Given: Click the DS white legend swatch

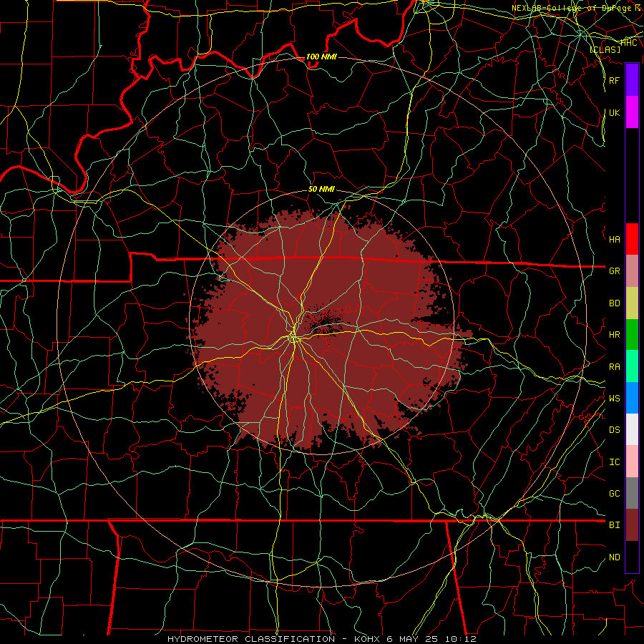Looking at the screenshot, I should click(632, 429).
